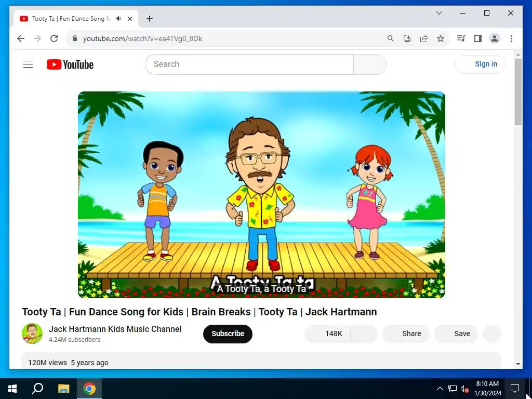This screenshot has height=399, width=532.
Task: Click the browser forward arrow
Action: click(37, 38)
